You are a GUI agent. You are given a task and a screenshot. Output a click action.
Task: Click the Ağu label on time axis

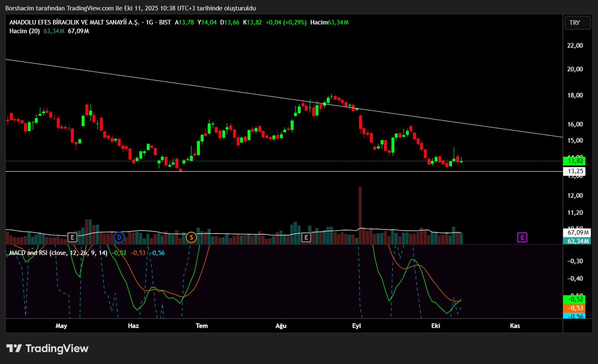(282, 326)
